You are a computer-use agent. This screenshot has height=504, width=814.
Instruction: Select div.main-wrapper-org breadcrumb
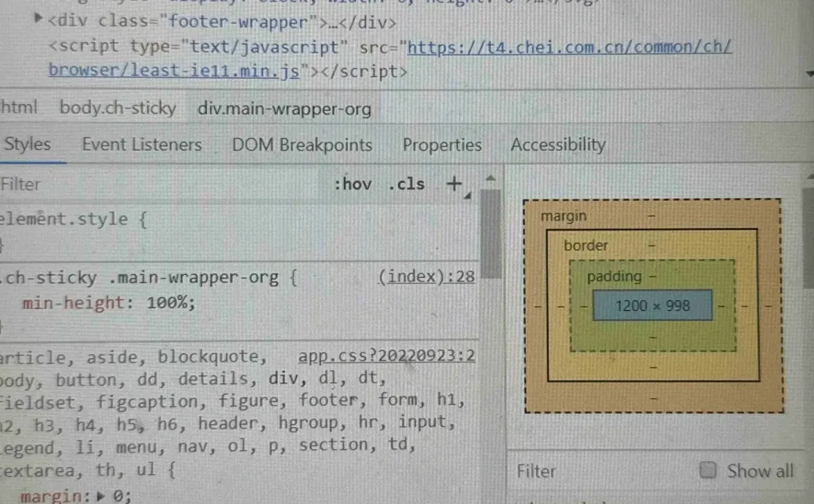284,109
